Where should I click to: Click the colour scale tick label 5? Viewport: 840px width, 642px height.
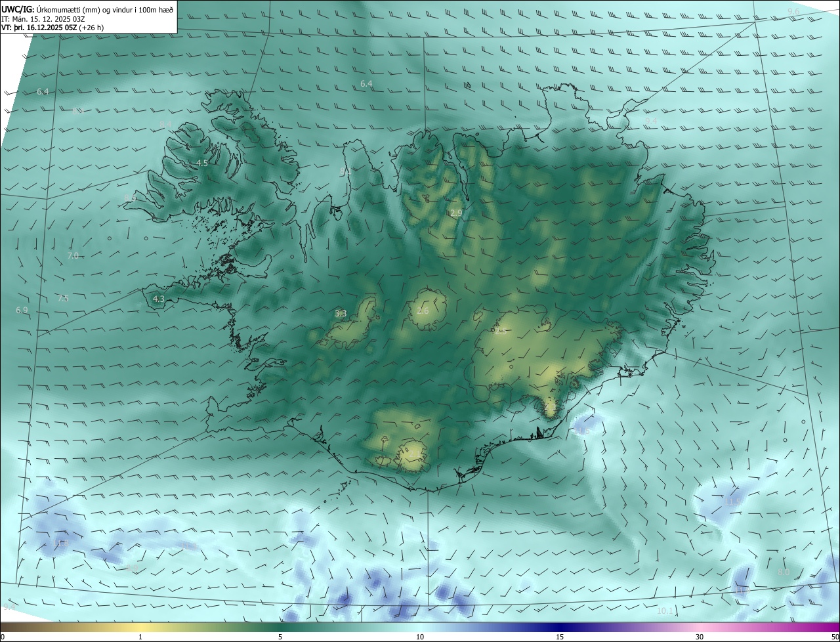[280, 637]
